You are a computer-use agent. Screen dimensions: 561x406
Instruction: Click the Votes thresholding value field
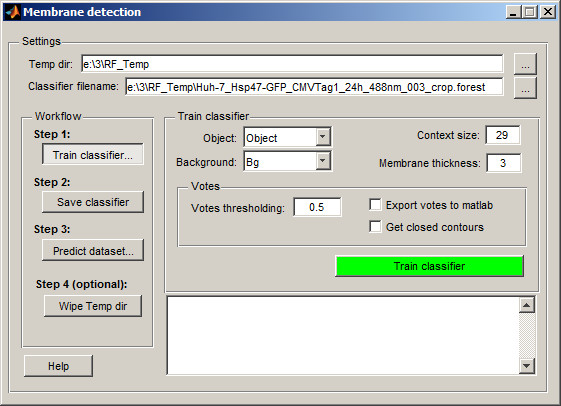click(317, 207)
